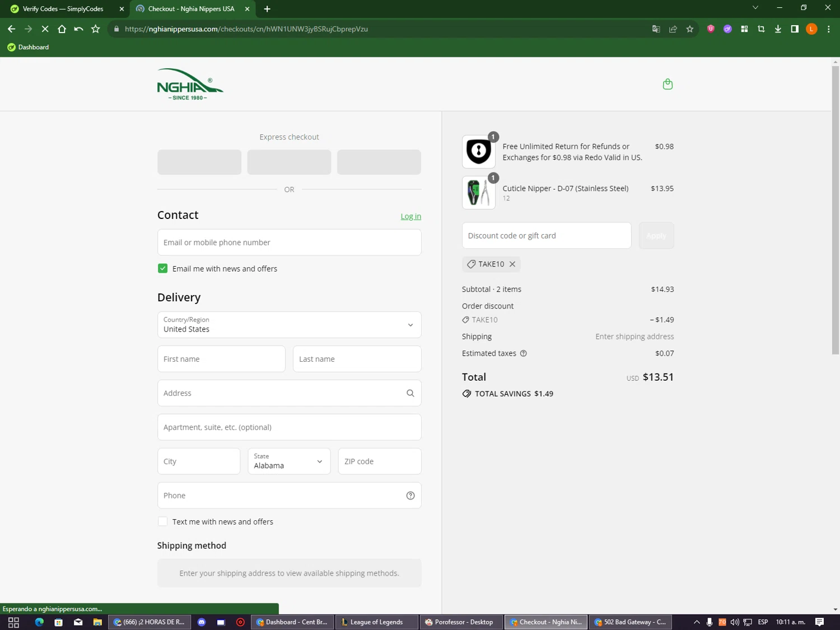Click the 10:11 a. m. system clock
This screenshot has width=840, height=630.
[x=790, y=622]
